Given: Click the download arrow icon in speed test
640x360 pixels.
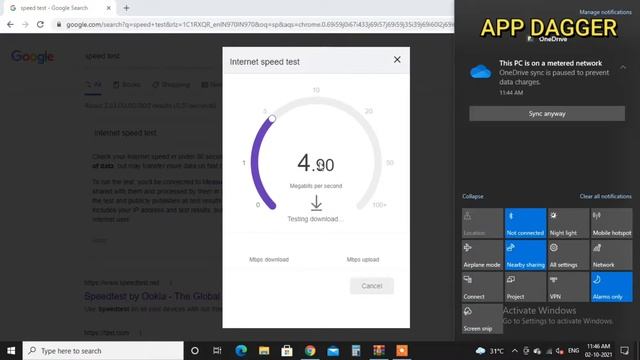Looking at the screenshot, I should 316,203.
